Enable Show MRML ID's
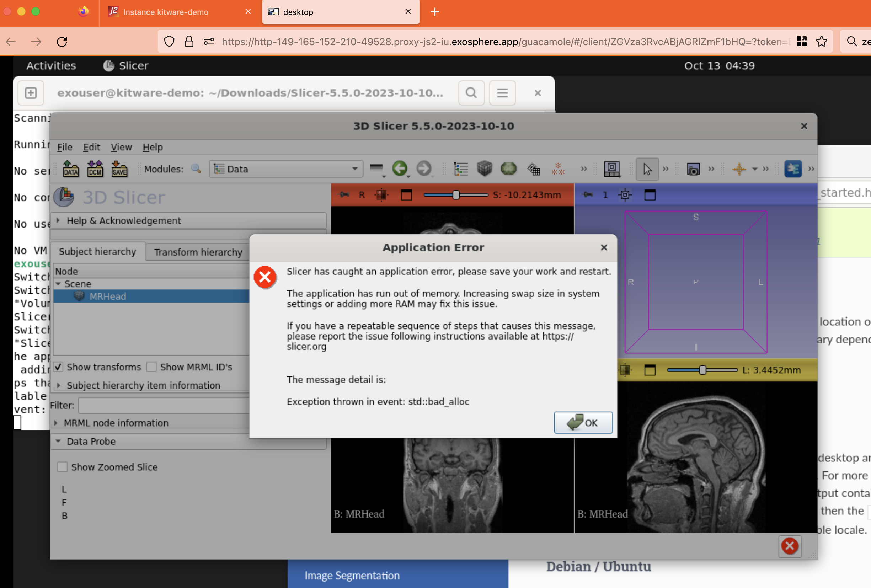 click(x=151, y=367)
